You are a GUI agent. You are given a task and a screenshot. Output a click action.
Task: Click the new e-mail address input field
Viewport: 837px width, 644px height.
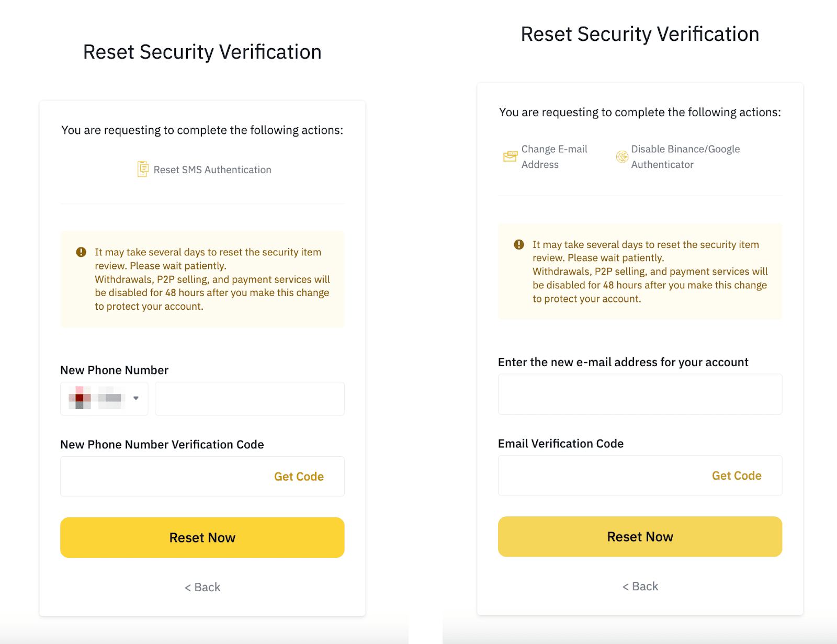pos(640,394)
